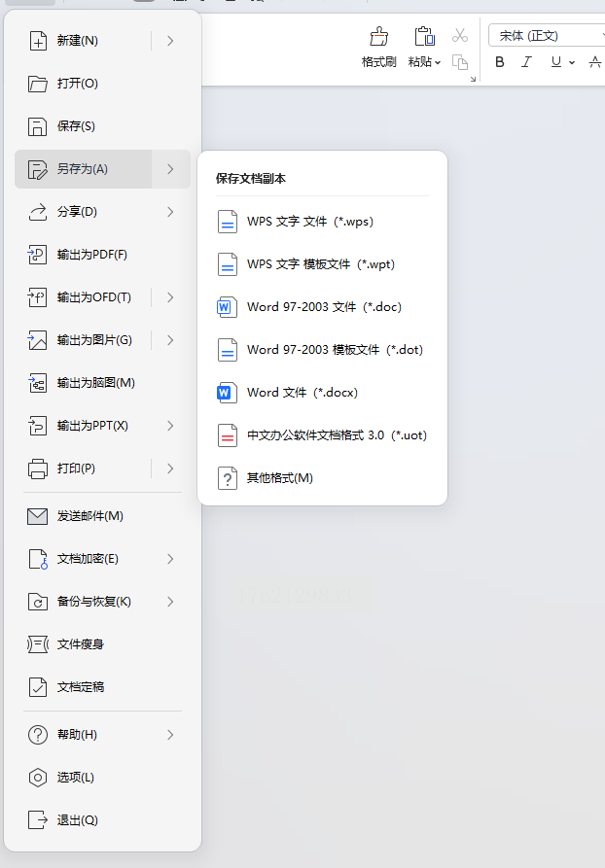Save as WPS 文字 模板文件 (*.wpt)
605x868 pixels.
click(323, 264)
